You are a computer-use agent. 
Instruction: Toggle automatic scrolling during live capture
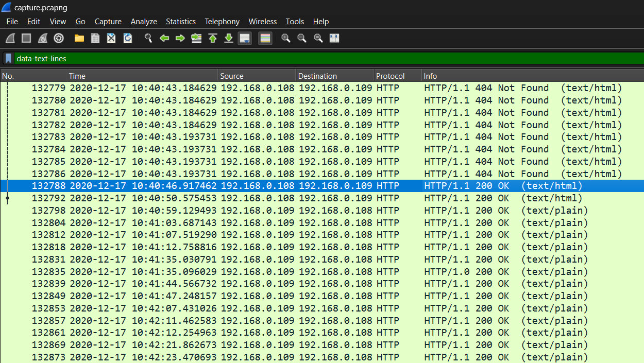coord(245,38)
